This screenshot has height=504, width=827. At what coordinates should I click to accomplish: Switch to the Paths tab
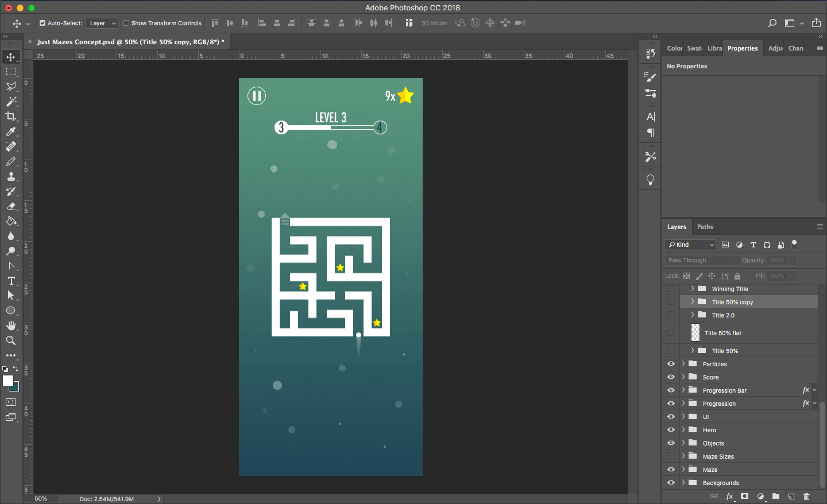[x=705, y=227]
